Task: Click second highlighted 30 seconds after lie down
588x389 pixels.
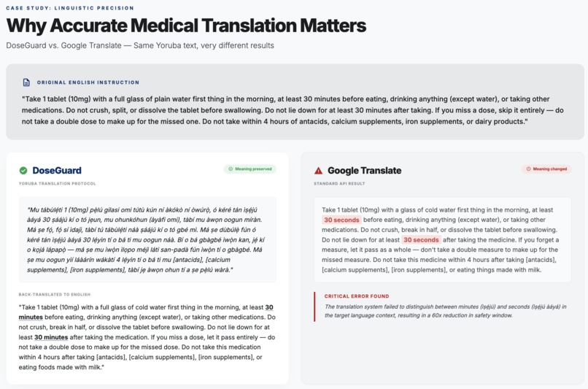Action: pyautogui.click(x=421, y=239)
